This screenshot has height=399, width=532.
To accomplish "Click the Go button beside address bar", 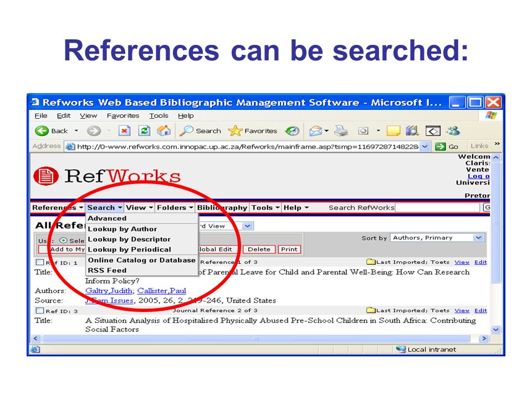I will coord(447,146).
